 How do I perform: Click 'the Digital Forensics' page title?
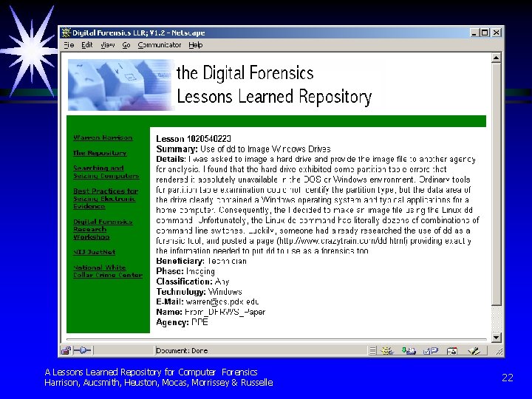coord(245,72)
